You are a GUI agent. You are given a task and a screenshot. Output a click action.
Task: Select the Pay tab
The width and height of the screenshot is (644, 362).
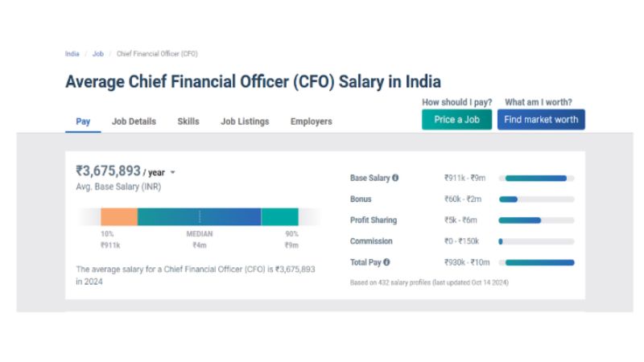tap(83, 121)
